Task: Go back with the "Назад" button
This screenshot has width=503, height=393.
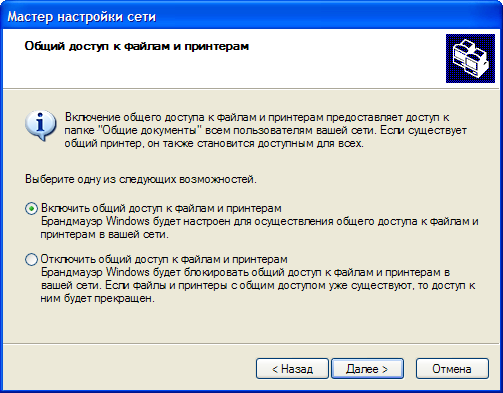Action: click(292, 369)
